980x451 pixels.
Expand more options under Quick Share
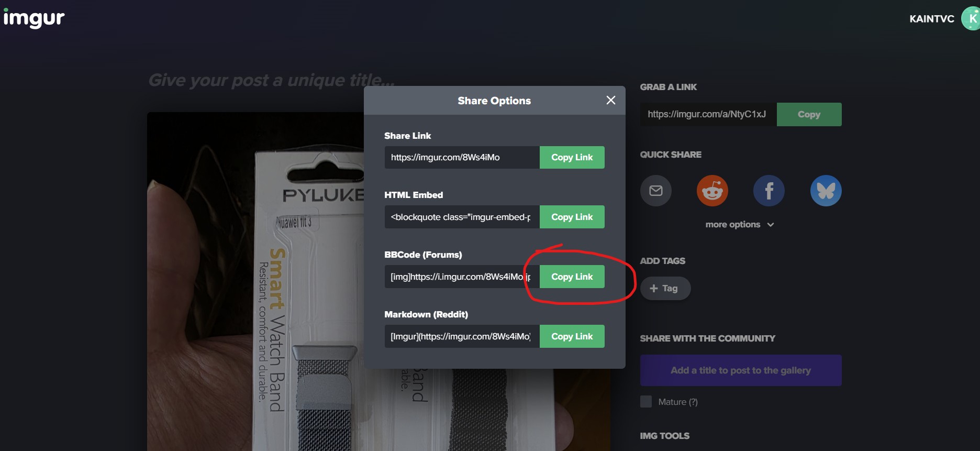pyautogui.click(x=740, y=225)
